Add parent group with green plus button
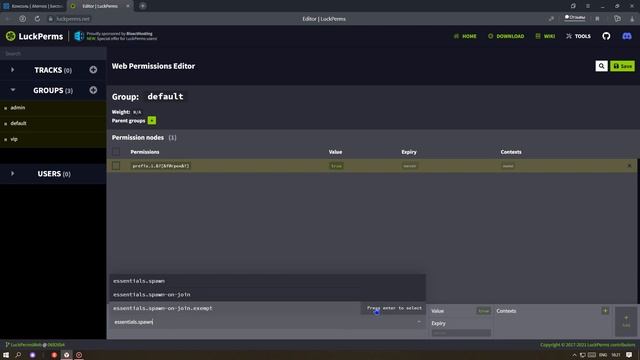This screenshot has height=360, width=640. coord(152,120)
